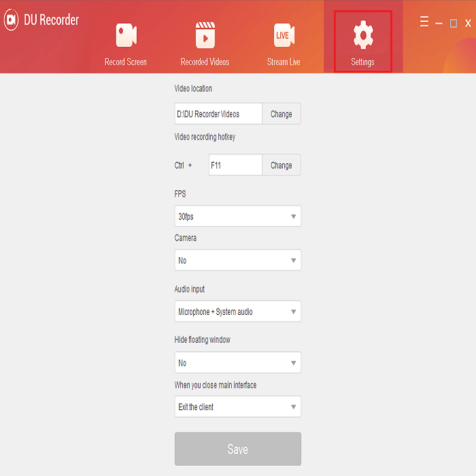Click the Ctrl + hotkey prefix text
The height and width of the screenshot is (476, 476).
[183, 165]
